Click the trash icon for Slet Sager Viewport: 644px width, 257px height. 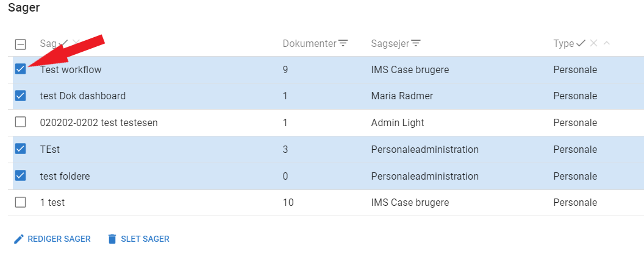[x=112, y=239]
